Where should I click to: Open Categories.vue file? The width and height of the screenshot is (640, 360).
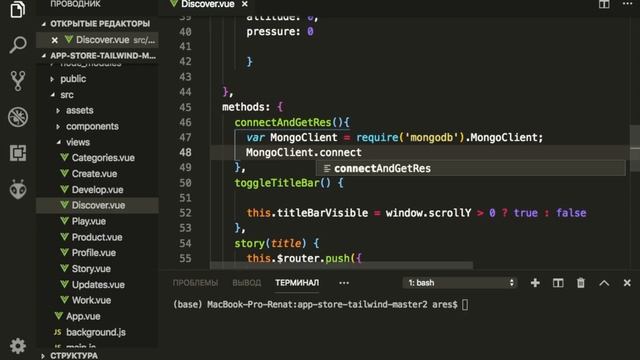point(103,158)
